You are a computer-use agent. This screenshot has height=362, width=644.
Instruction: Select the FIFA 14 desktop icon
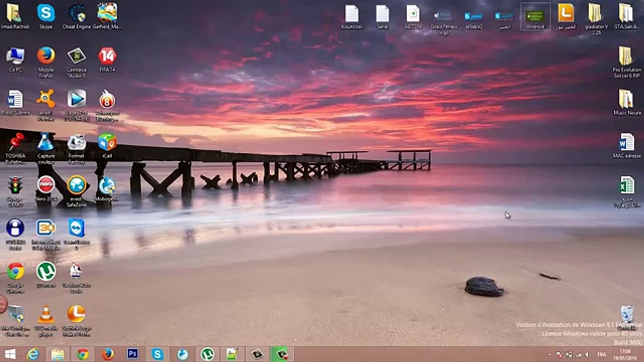(x=107, y=56)
